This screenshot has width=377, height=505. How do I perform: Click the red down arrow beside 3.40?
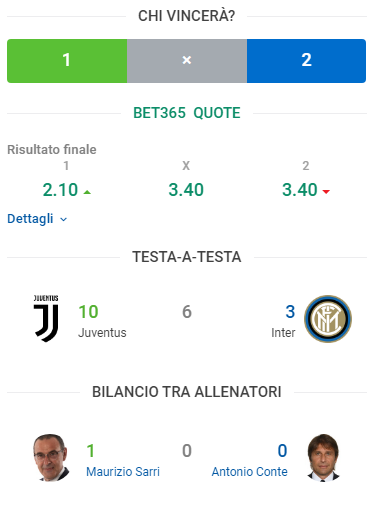(326, 191)
